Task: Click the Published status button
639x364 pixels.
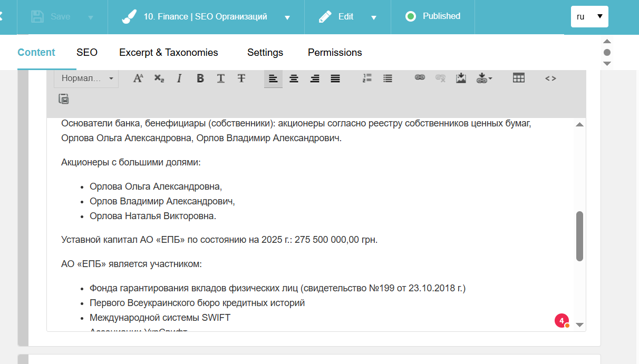Action: coord(433,16)
